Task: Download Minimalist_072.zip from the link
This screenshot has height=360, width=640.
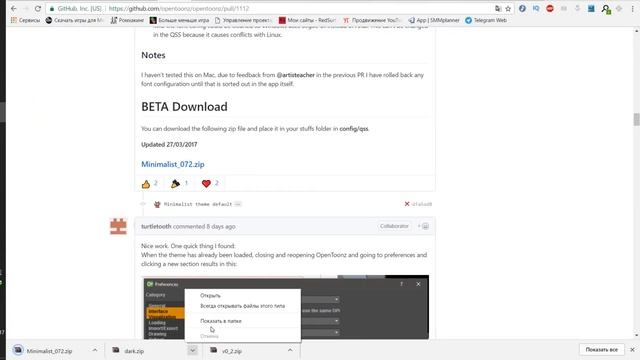Action: [173, 164]
